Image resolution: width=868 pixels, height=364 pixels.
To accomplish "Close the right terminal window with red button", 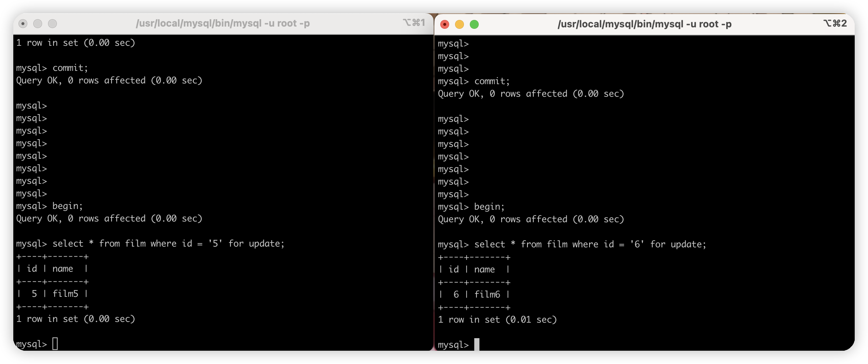I will (445, 24).
